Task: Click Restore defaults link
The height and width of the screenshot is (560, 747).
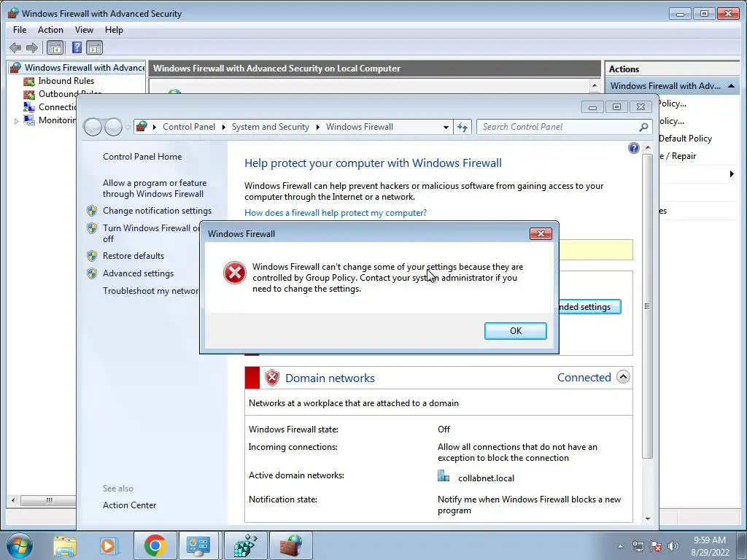Action: [x=133, y=256]
